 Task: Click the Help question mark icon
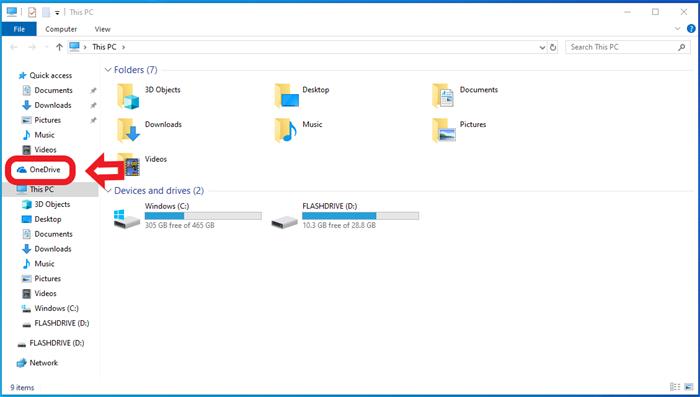pyautogui.click(x=691, y=29)
